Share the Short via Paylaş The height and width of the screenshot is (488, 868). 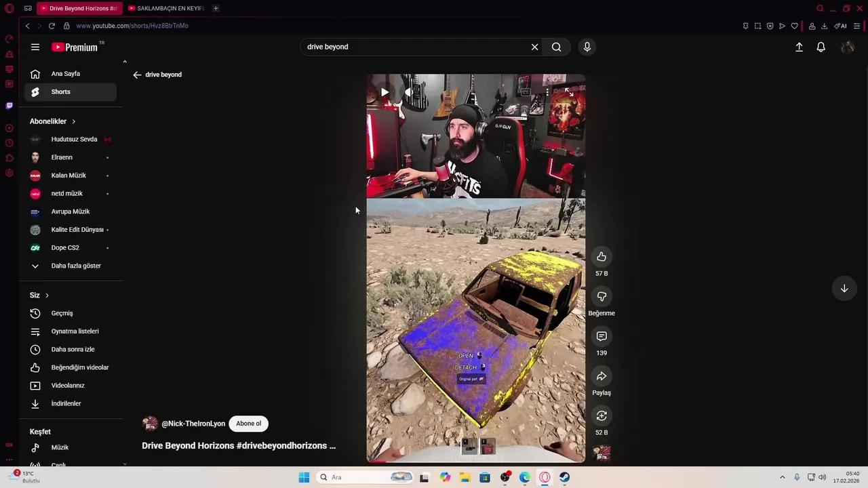pyautogui.click(x=601, y=376)
